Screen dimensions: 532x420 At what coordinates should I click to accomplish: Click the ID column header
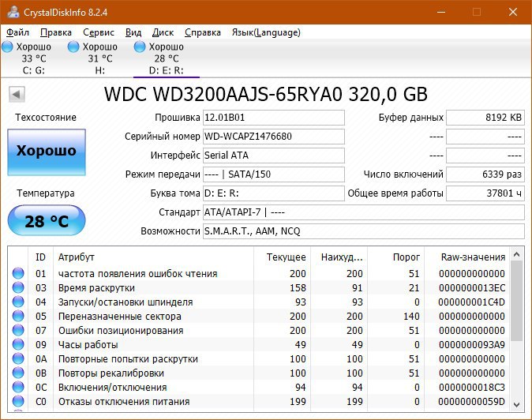click(40, 257)
